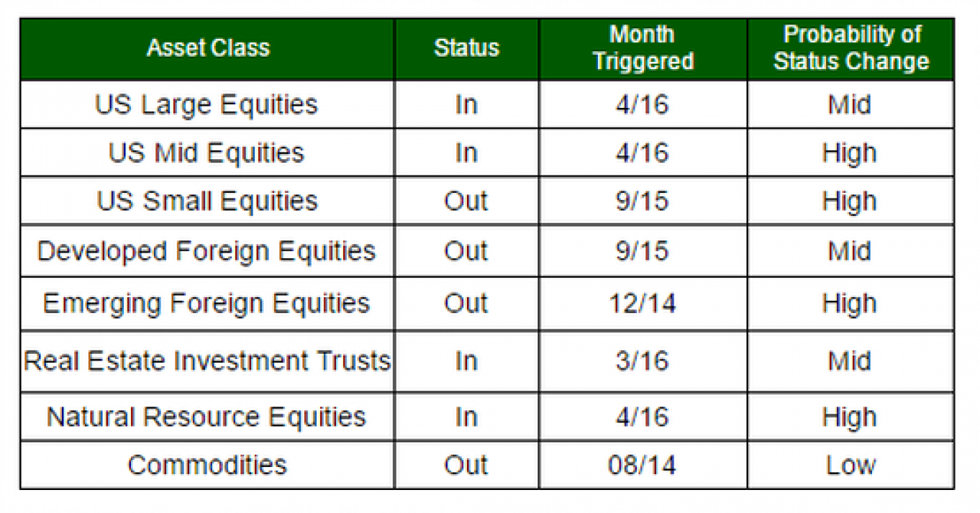Click the Emerging Foreign Equities cell
Screen dimensions: 980x513
207,303
